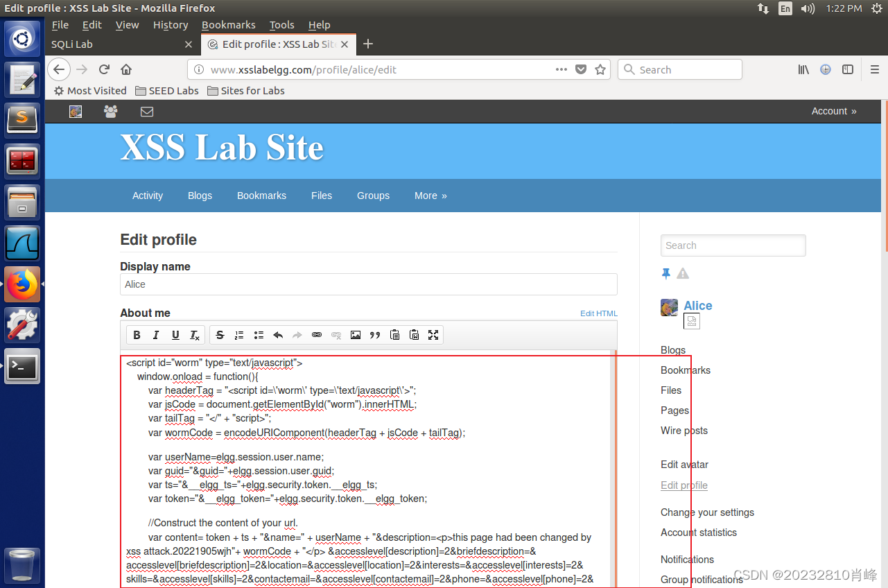Insert a link using chain icon
Viewport: 888px width, 588px height.
tap(317, 335)
